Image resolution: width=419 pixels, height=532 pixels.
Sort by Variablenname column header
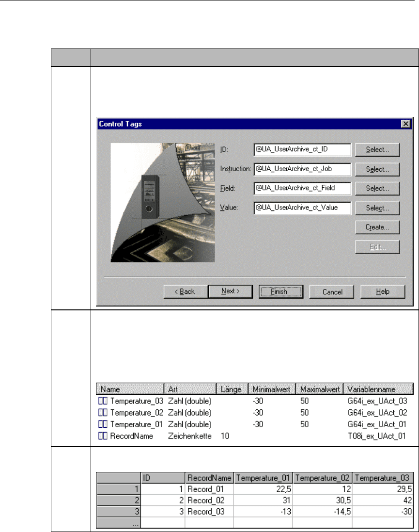pyautogui.click(x=377, y=389)
